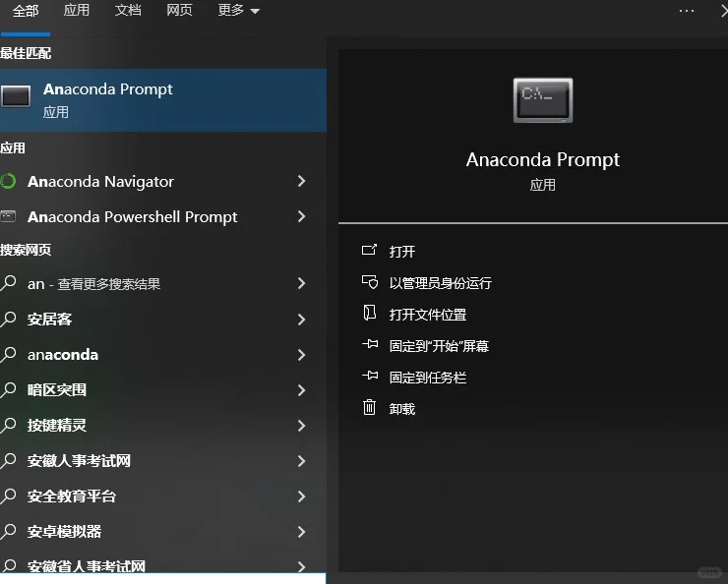Click the search icon beside anaconda
The image size is (728, 584).
(x=8, y=354)
